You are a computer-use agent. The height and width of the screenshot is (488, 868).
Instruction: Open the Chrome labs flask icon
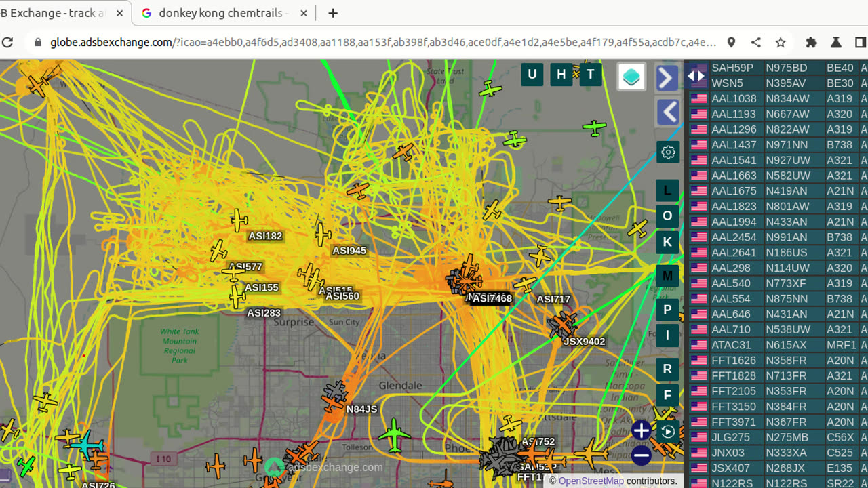835,42
